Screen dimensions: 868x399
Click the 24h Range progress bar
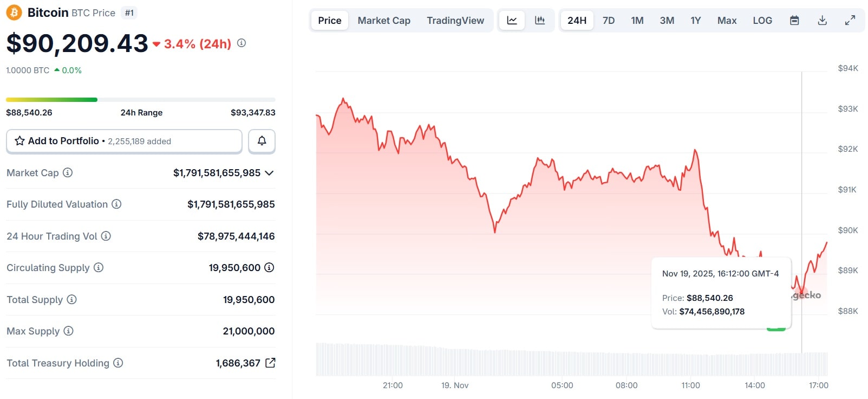(x=140, y=100)
